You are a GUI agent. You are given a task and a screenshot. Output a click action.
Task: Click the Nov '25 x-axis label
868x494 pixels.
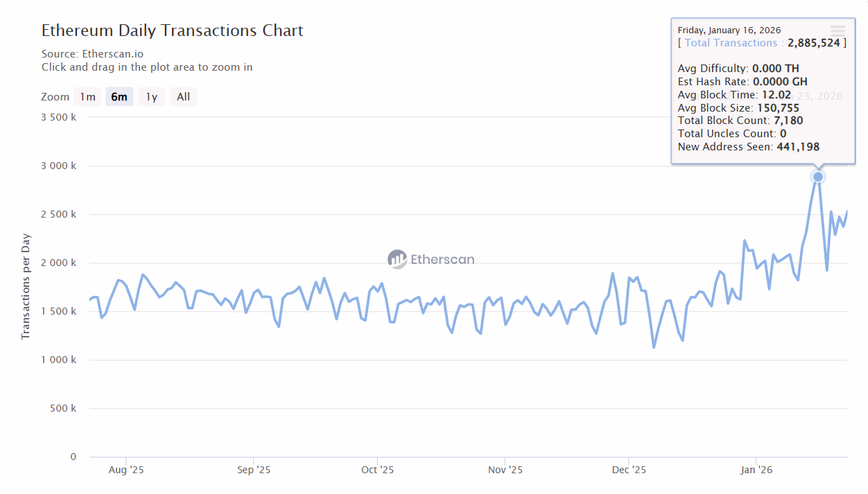pos(505,470)
